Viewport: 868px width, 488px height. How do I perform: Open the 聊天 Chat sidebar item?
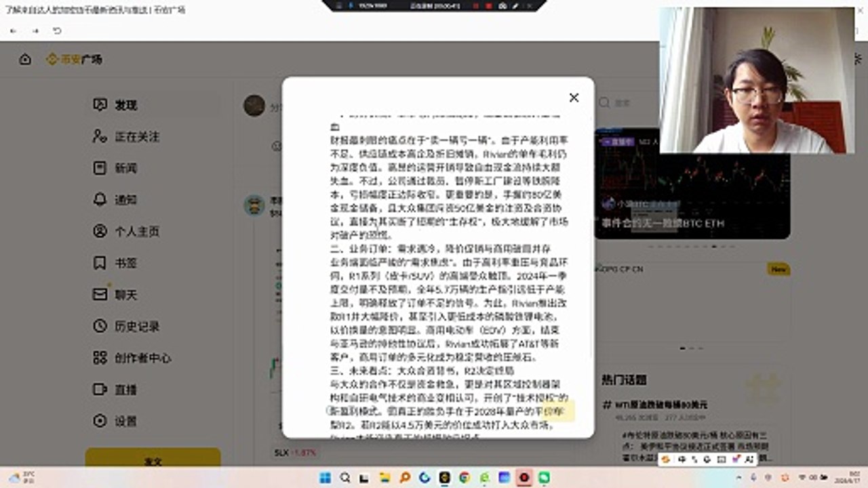pyautogui.click(x=154, y=295)
